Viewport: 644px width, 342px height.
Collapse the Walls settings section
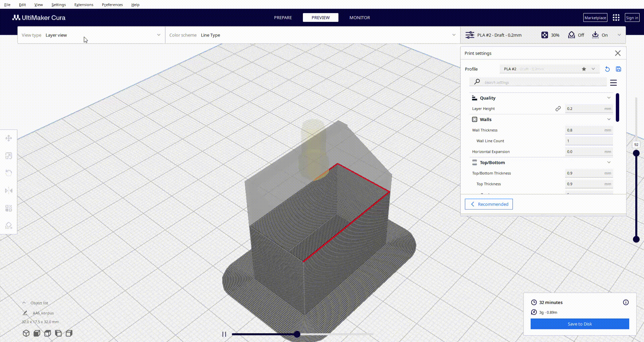(x=609, y=119)
